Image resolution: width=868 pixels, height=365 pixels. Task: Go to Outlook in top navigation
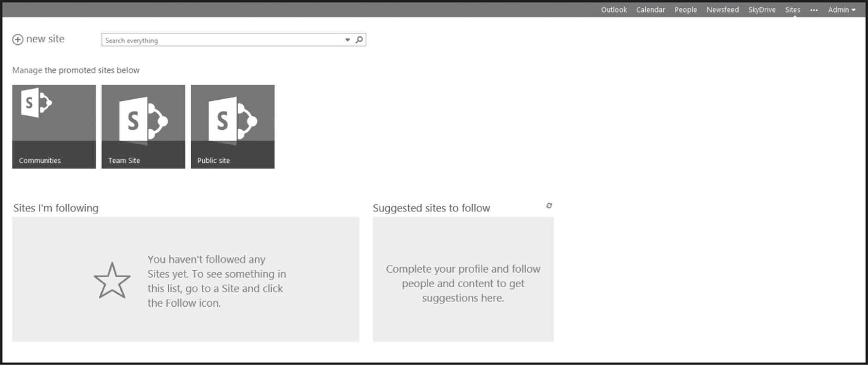coord(614,10)
